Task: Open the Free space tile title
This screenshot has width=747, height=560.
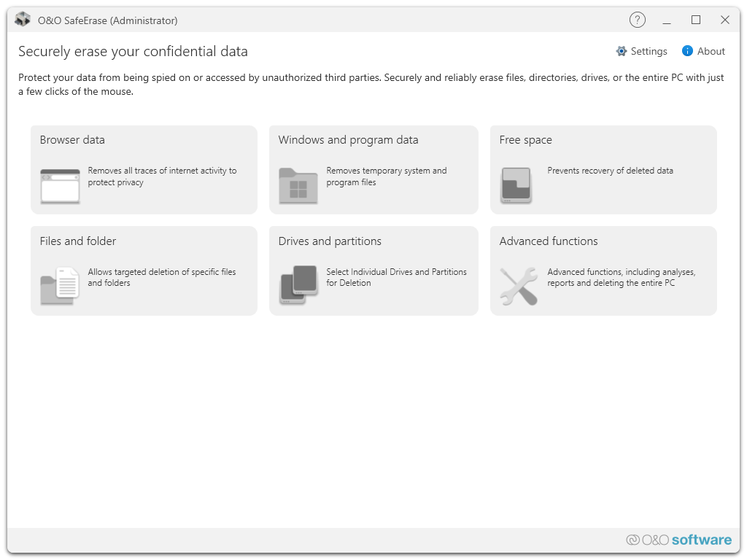Action: [525, 140]
